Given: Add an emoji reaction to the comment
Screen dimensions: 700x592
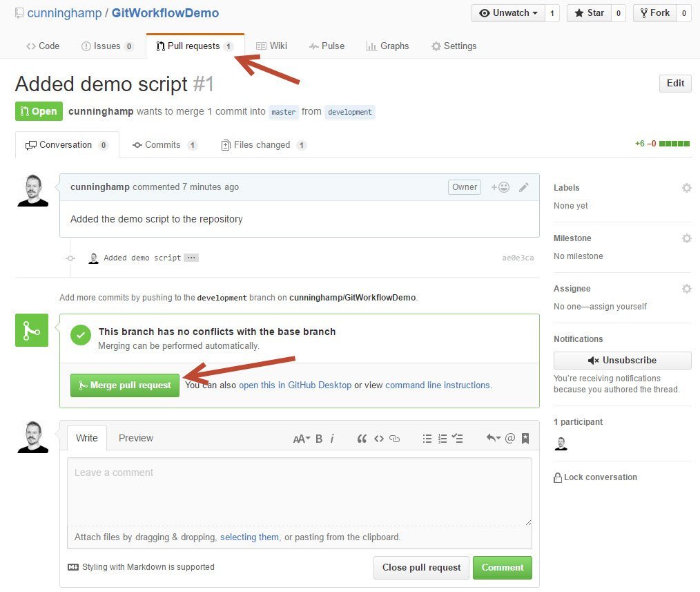Looking at the screenshot, I should (x=500, y=187).
